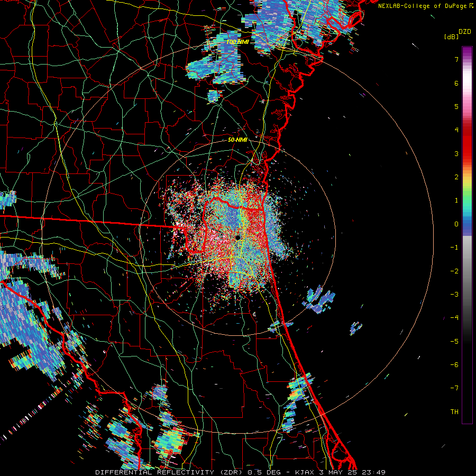Click the TH threshold label on the scale

(454, 412)
